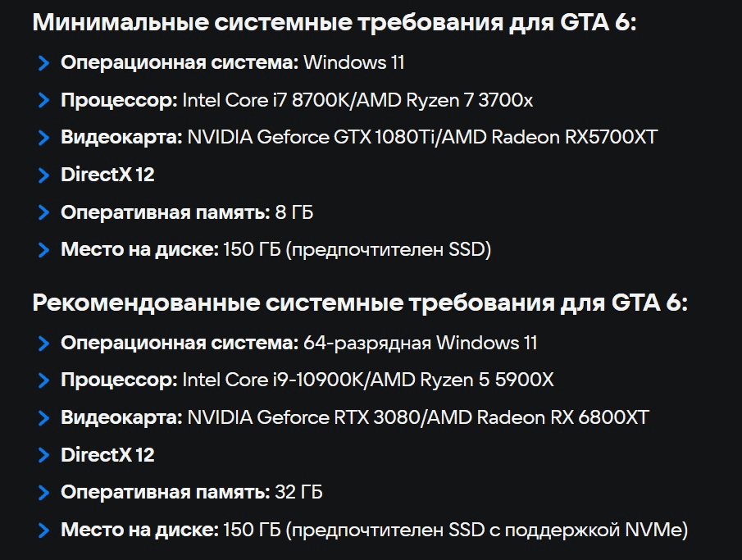
Task: Click the text 150 ГБ (предпочтителен SSD) in minimum requirements
Action: tap(357, 249)
